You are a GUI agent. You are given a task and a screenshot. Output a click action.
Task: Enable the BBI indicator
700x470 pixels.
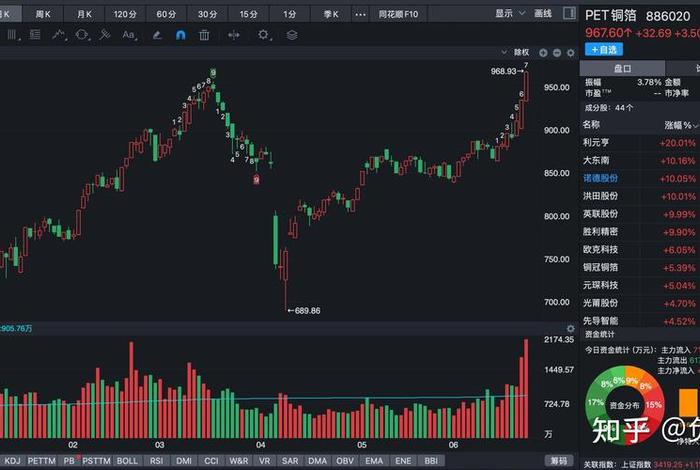coord(431,461)
